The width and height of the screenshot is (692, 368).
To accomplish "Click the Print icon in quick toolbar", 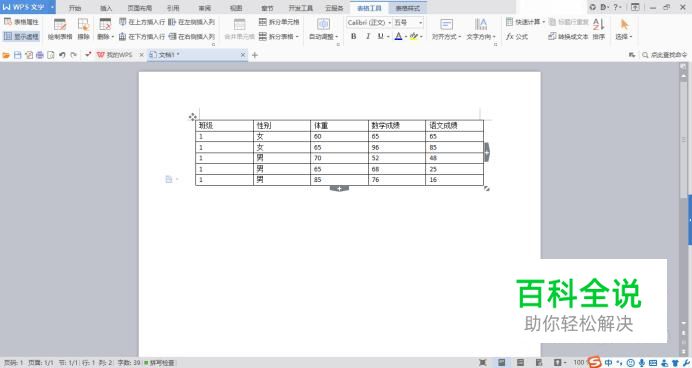I will click(40, 55).
